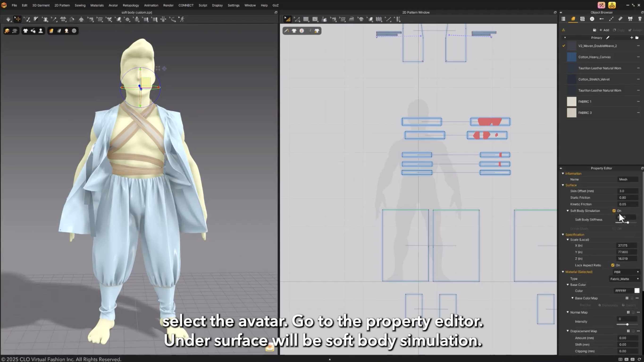Click the Add button in Object Browser
Screen dimensions: 644x362
coord(604,30)
